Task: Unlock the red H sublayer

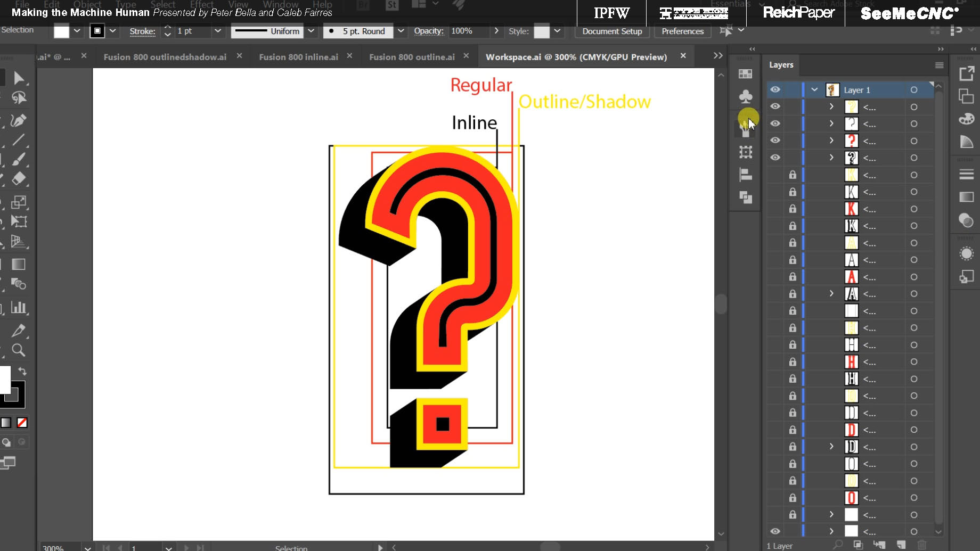Action: pos(793,362)
